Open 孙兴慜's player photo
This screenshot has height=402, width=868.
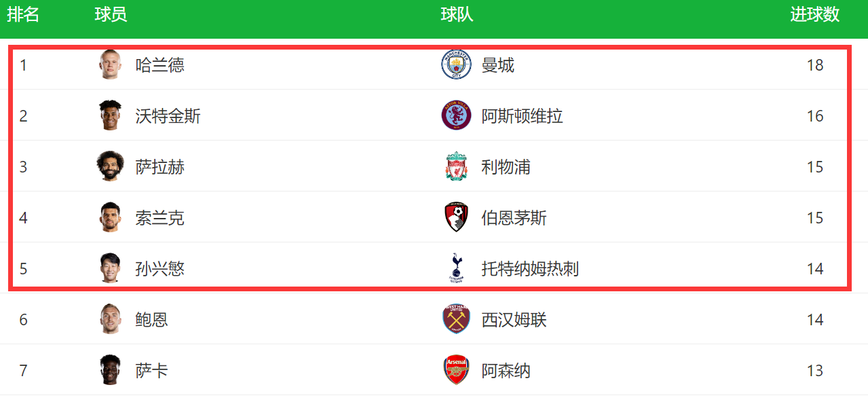110,268
